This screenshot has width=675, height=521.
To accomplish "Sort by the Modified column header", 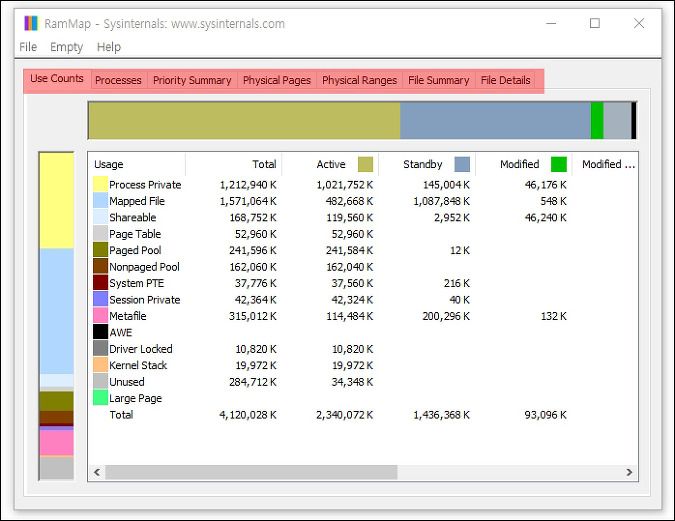I will click(524, 164).
